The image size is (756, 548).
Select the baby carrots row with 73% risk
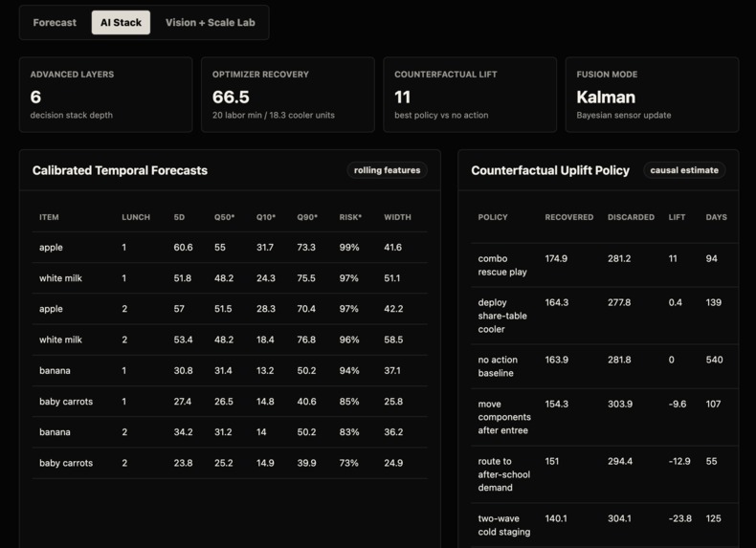coord(230,463)
